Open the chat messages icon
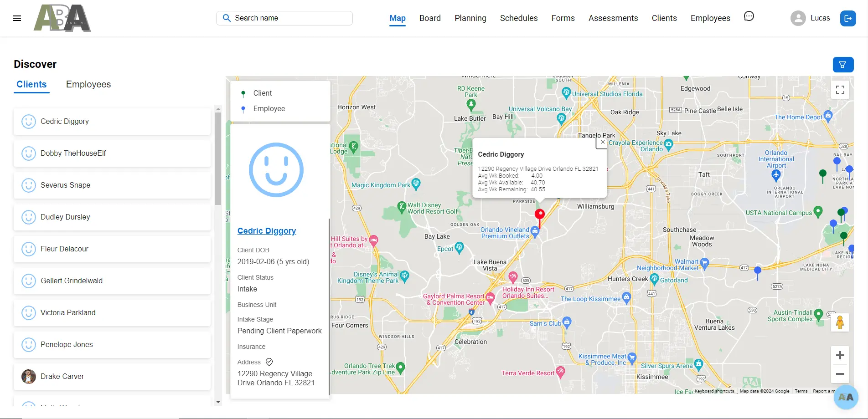Image resolution: width=868 pixels, height=419 pixels. (749, 16)
